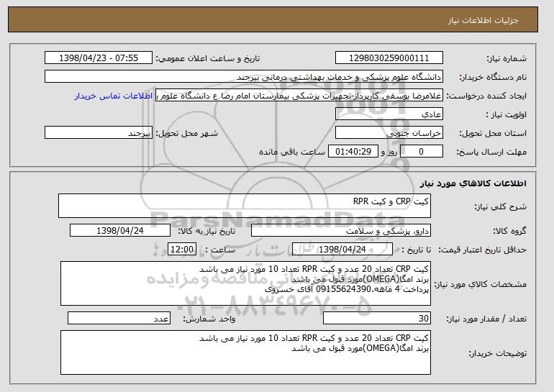Click the label شهر محل تحویل
The width and height of the screenshot is (554, 392).
coord(187,134)
